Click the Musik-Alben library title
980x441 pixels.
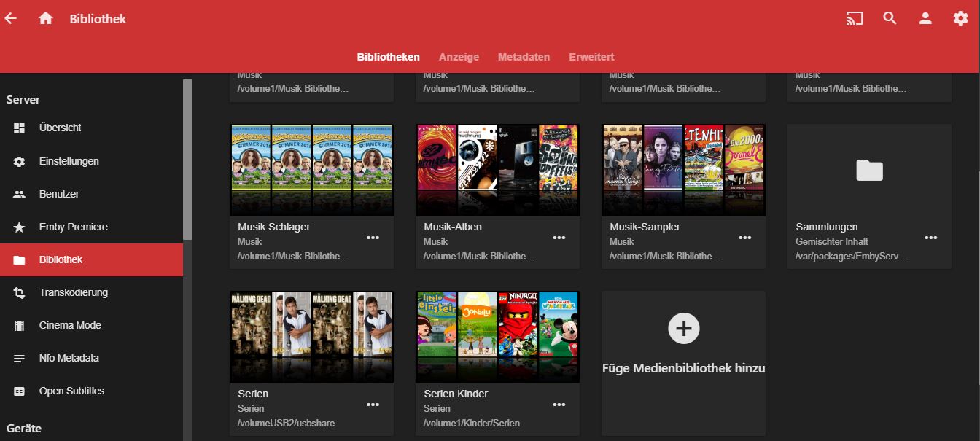pyautogui.click(x=453, y=227)
